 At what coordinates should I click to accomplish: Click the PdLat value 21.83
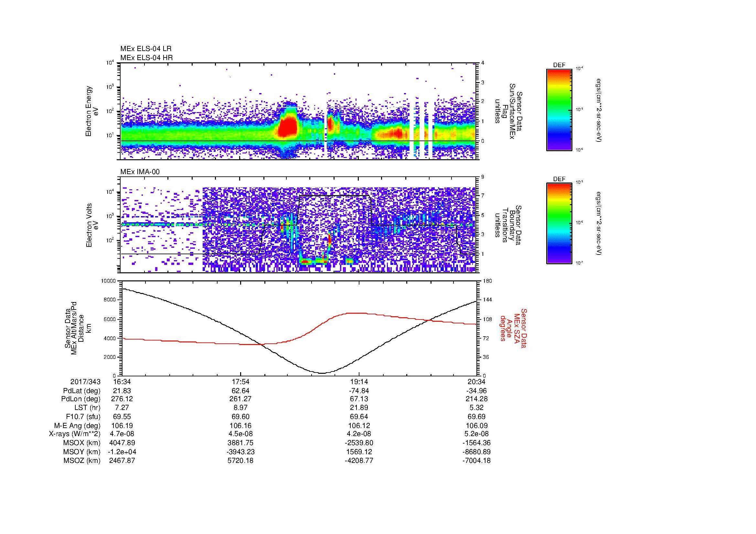coord(122,391)
